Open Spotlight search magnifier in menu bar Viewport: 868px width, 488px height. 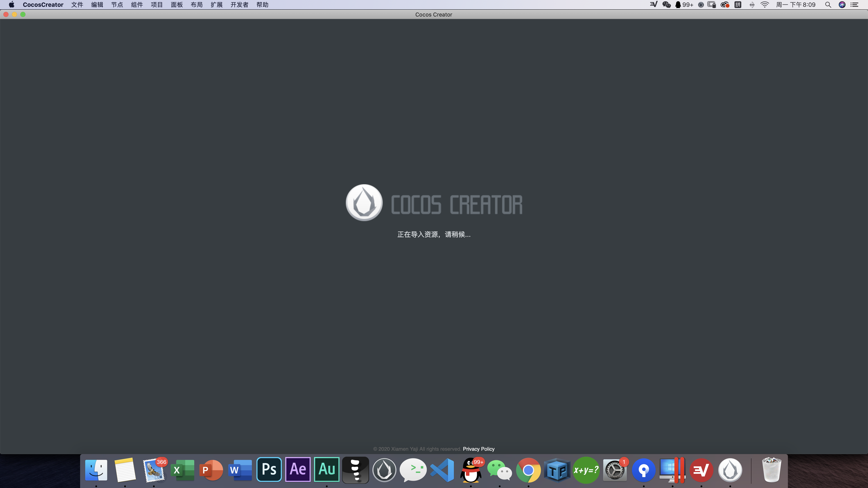click(x=828, y=5)
